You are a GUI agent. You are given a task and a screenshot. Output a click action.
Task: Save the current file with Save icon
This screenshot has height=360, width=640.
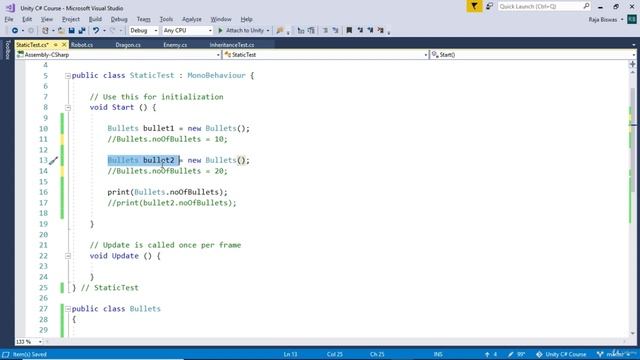(x=71, y=31)
